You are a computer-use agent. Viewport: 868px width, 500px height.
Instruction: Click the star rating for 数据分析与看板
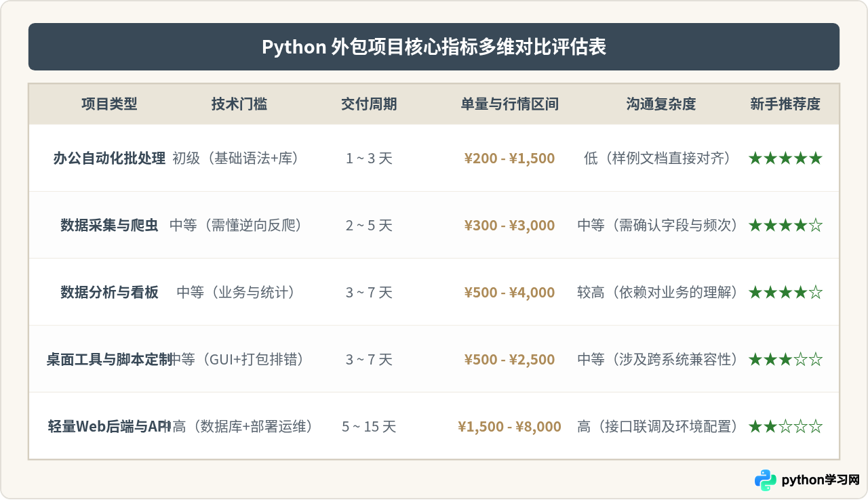pyautogui.click(x=785, y=293)
